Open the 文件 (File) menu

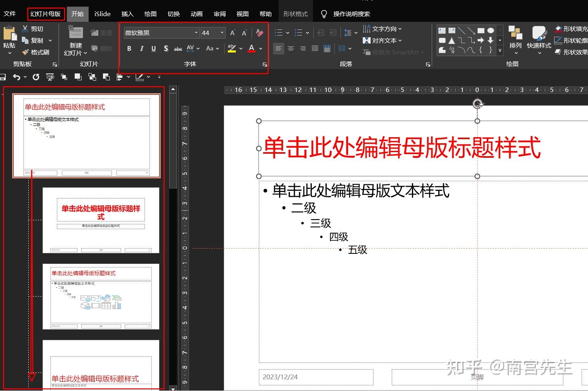pyautogui.click(x=10, y=14)
